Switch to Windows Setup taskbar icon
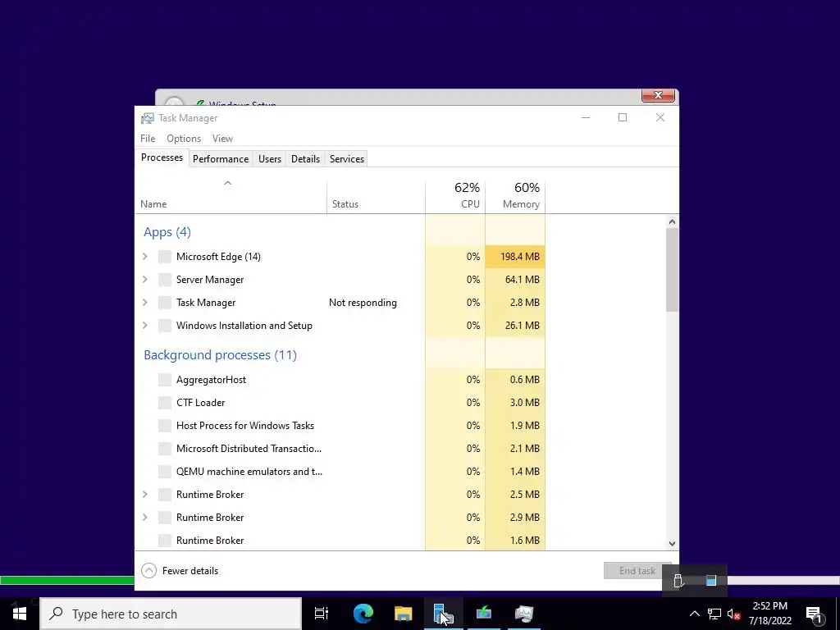 pyautogui.click(x=484, y=614)
